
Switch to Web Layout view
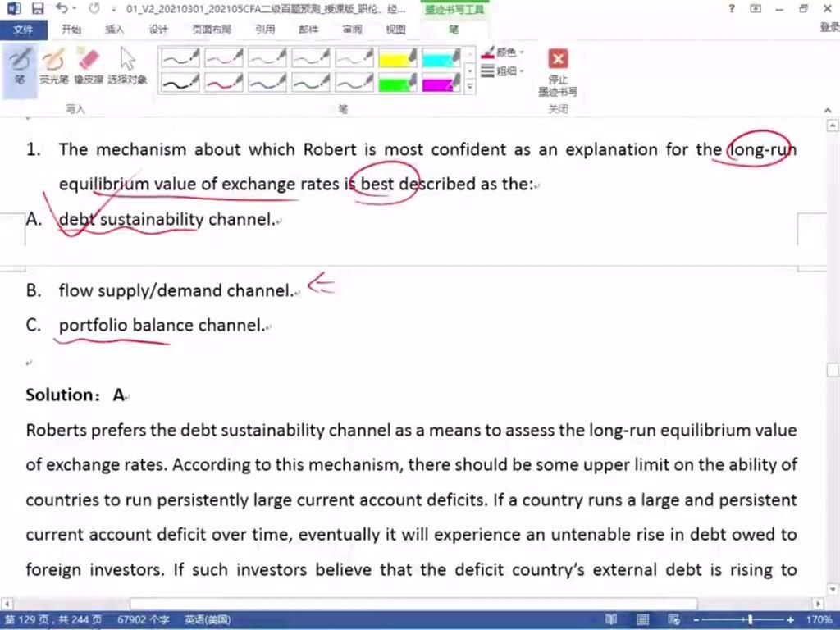point(673,620)
